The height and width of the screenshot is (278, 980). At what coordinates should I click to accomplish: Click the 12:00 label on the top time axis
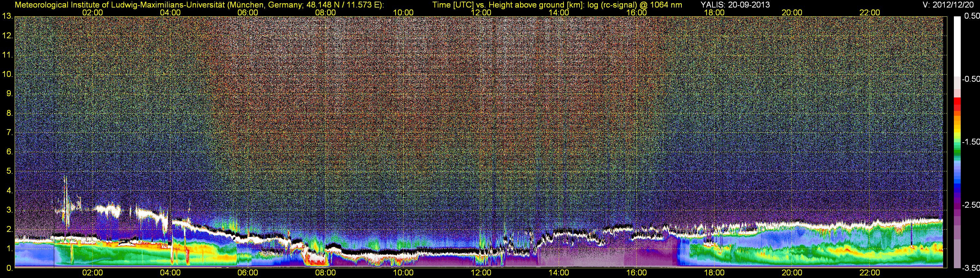(x=481, y=12)
